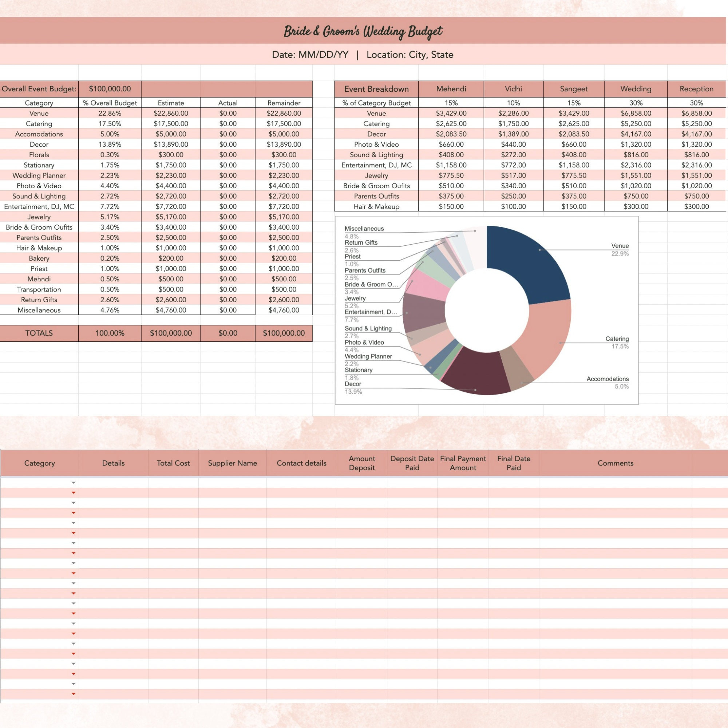This screenshot has width=728, height=728.
Task: Select the Venue estimate cell showing $22,860.00
Action: pos(170,113)
